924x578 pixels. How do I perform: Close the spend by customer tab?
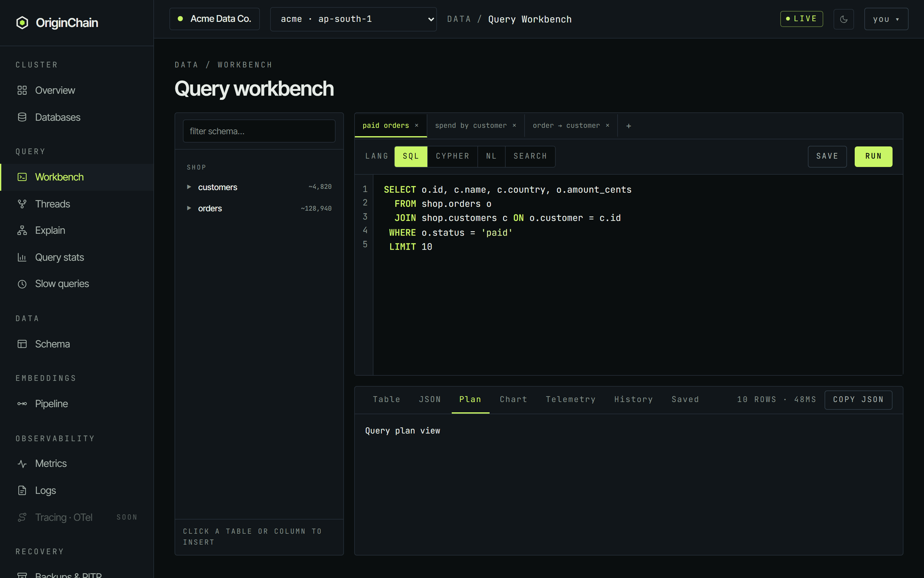[x=514, y=125]
